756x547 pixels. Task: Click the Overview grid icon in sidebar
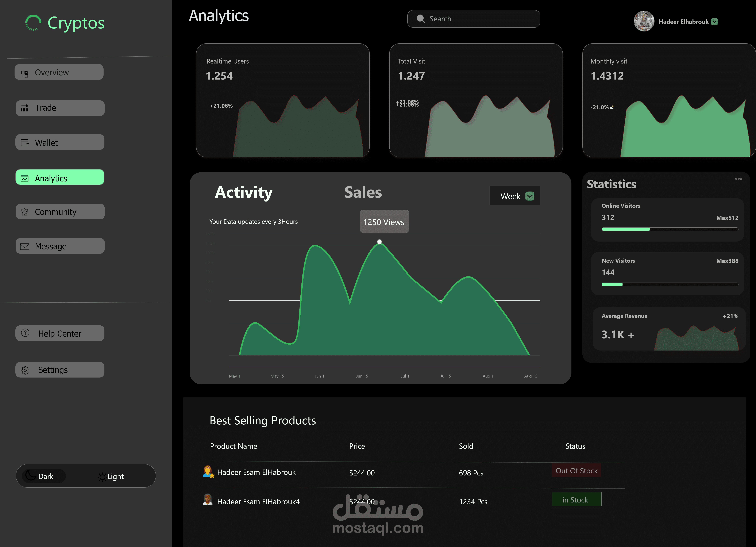[25, 74]
